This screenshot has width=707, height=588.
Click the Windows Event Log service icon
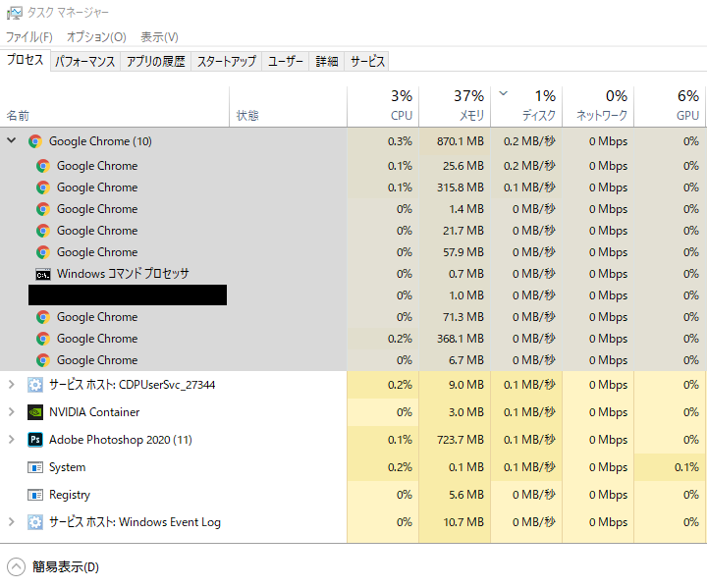click(35, 522)
